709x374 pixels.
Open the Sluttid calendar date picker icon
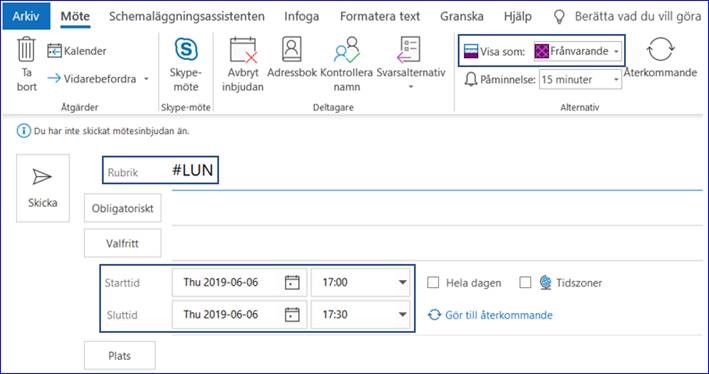tap(292, 315)
